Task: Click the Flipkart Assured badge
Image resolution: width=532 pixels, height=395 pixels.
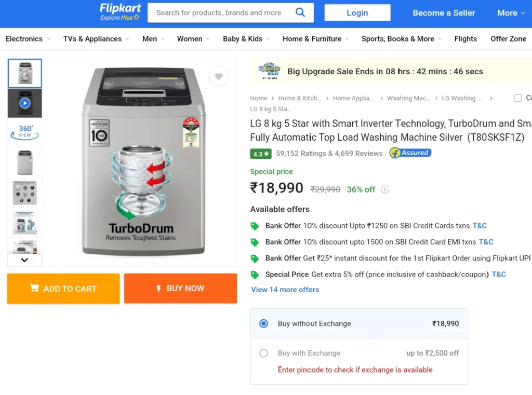Action: [410, 153]
